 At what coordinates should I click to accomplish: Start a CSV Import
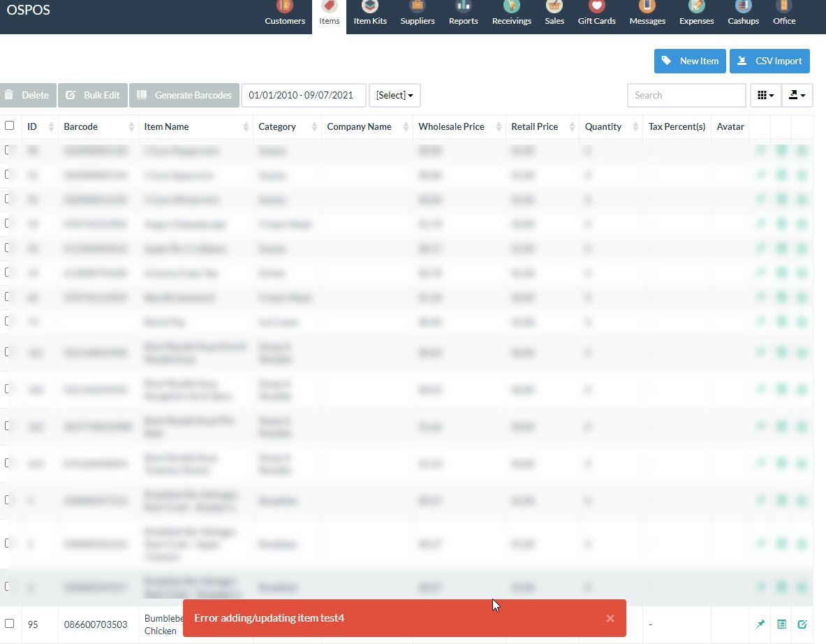(769, 61)
